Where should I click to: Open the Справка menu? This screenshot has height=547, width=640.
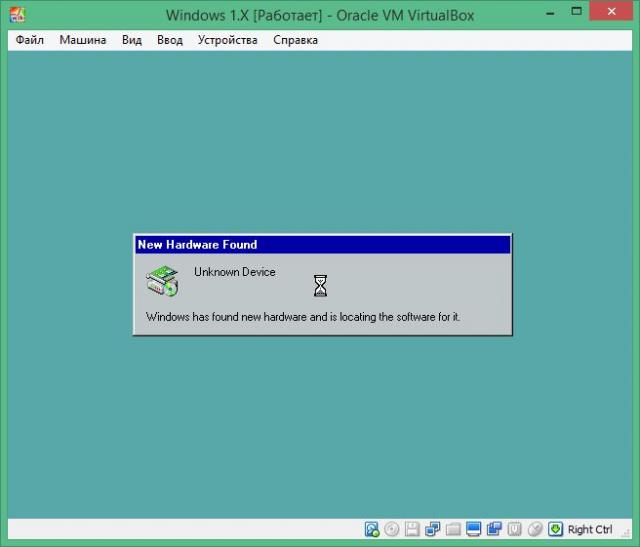pos(296,40)
